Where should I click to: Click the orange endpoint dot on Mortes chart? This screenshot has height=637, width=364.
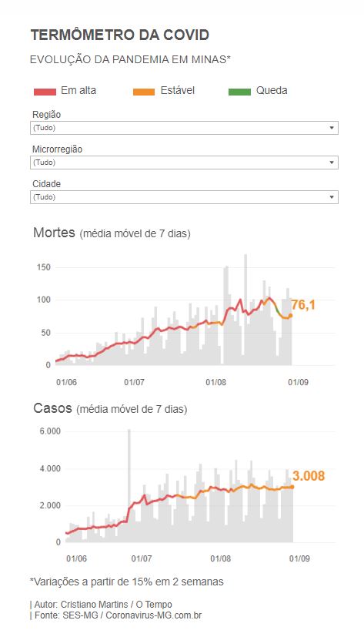[x=290, y=315]
